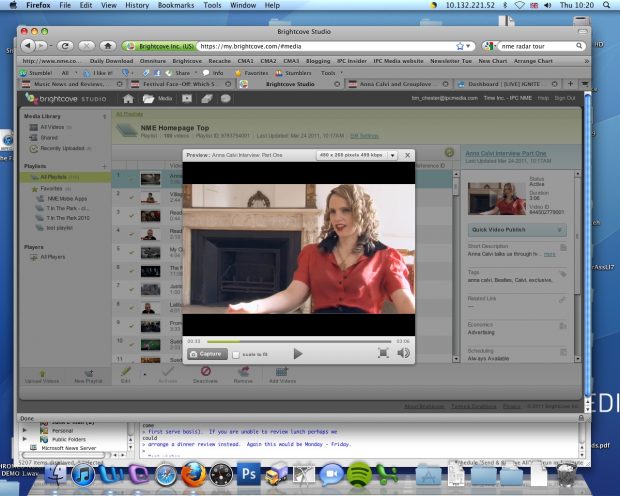Select Recently Uploaded in Media Library

coord(61,148)
